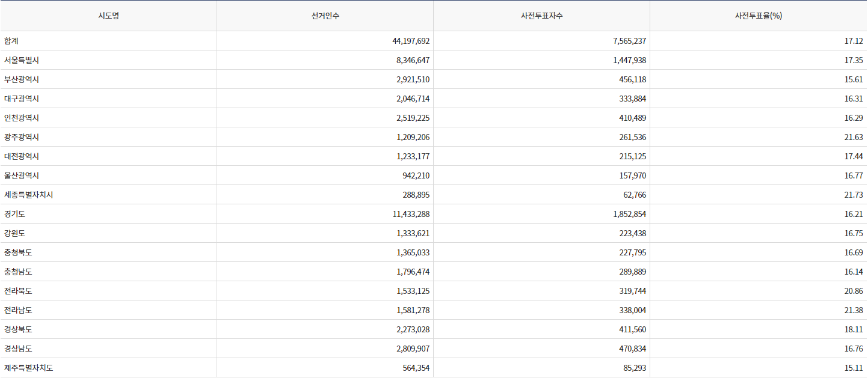The width and height of the screenshot is (868, 378).
Task: Click the 선거인수 column header
Action: (x=325, y=16)
